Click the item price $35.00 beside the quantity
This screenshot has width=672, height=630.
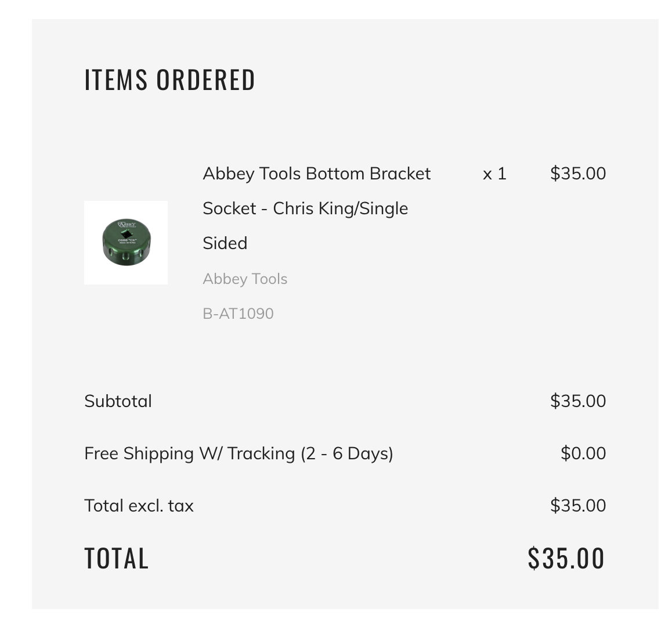(578, 173)
